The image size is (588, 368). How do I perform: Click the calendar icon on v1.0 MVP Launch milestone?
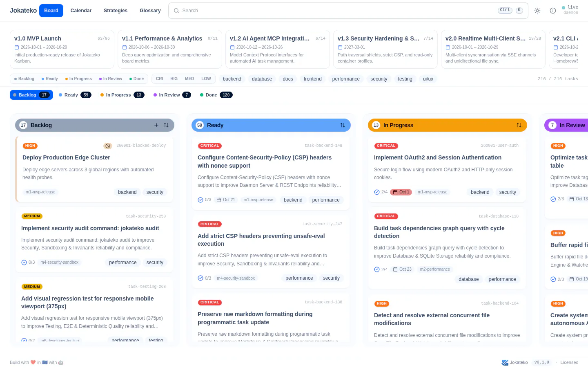coord(17,47)
